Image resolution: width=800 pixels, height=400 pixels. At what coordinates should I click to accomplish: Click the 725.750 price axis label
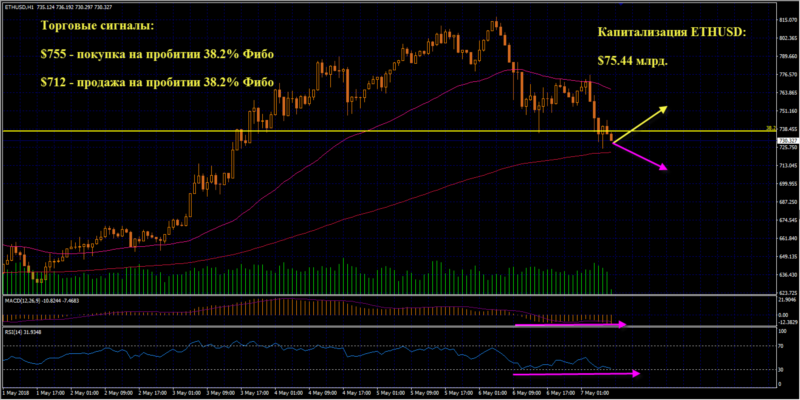point(786,147)
